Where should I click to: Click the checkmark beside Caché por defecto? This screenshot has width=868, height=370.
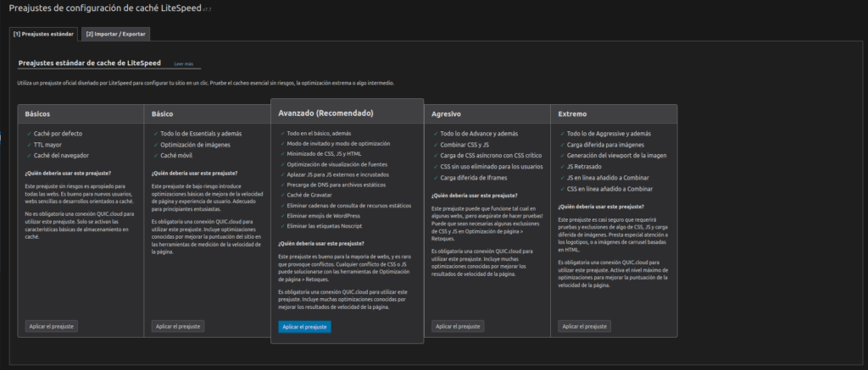coord(28,134)
